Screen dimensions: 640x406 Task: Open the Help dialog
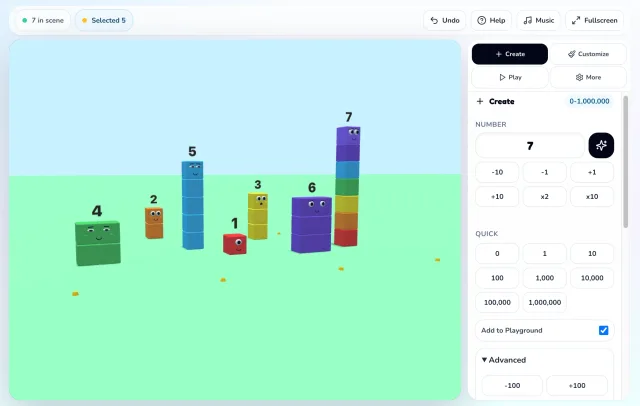click(x=491, y=20)
